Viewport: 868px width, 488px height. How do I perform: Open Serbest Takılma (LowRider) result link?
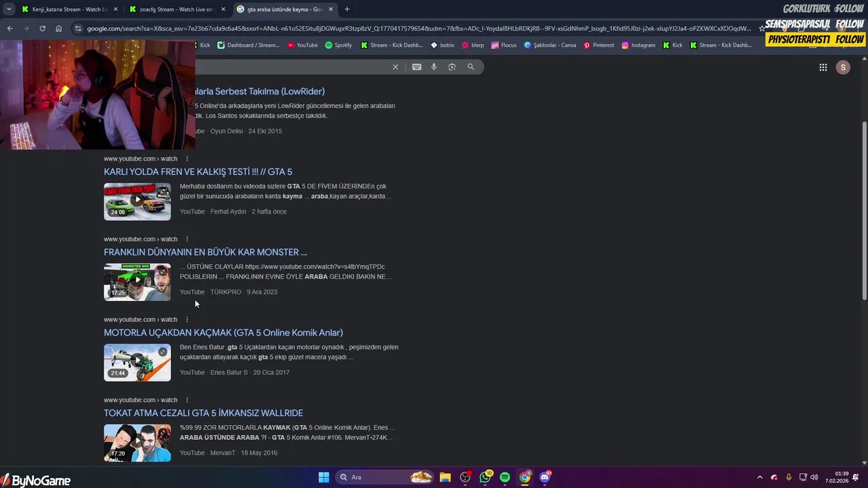[260, 91]
